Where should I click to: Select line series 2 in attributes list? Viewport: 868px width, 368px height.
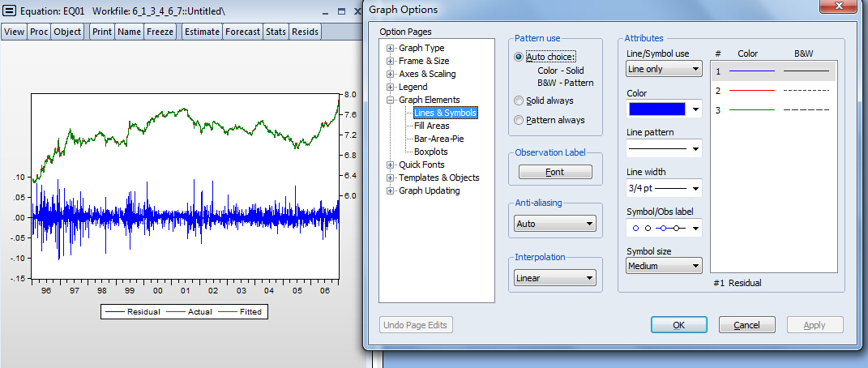point(774,91)
